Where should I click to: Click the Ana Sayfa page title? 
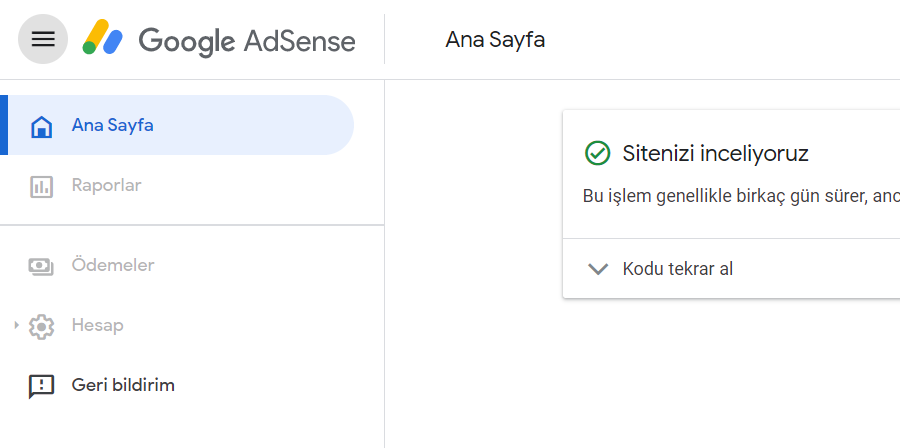pyautogui.click(x=495, y=40)
